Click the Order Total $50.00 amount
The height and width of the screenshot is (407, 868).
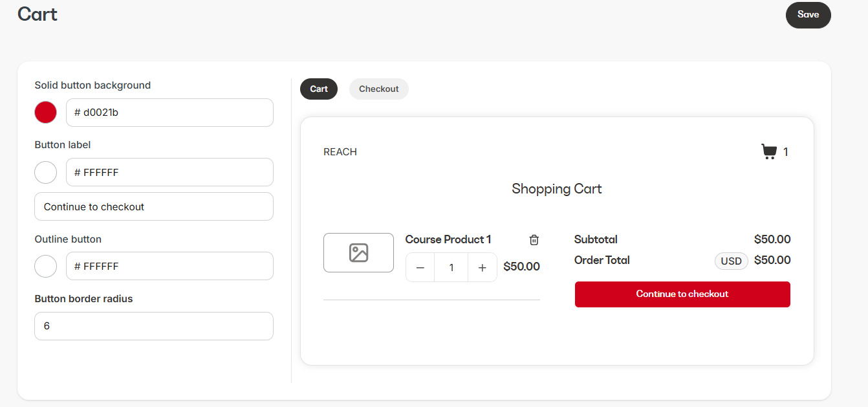[x=772, y=260]
